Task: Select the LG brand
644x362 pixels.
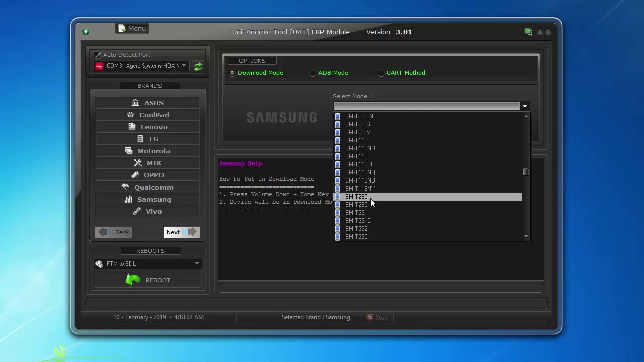Action: (147, 139)
